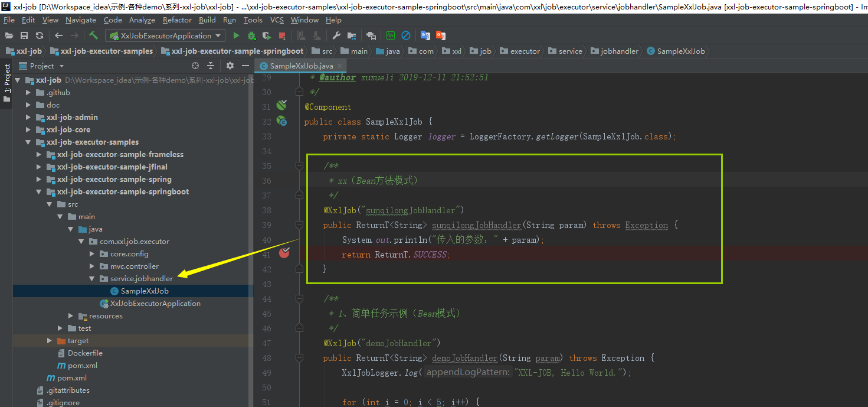Click the sungilongJobHandler annotation string at line 38
This screenshot has width=868, height=407.
tap(412, 210)
